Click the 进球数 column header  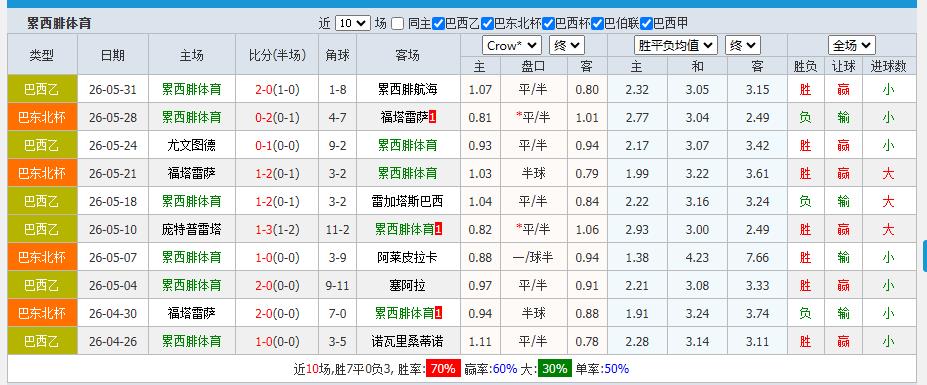click(889, 66)
